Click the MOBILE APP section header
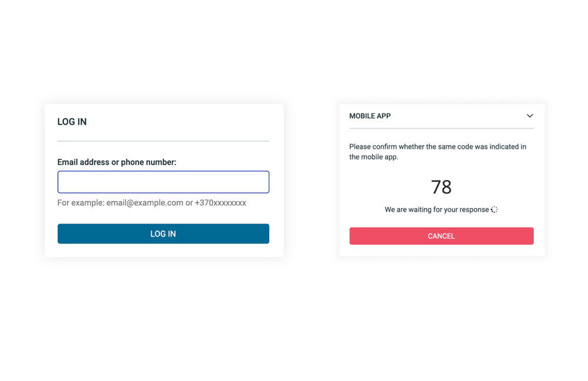The image size is (588, 381). point(370,116)
